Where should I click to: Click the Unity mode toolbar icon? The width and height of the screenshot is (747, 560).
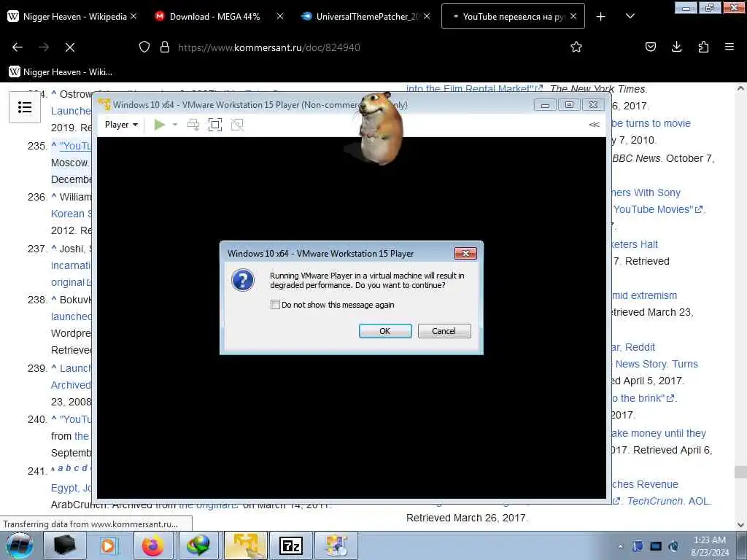point(237,125)
